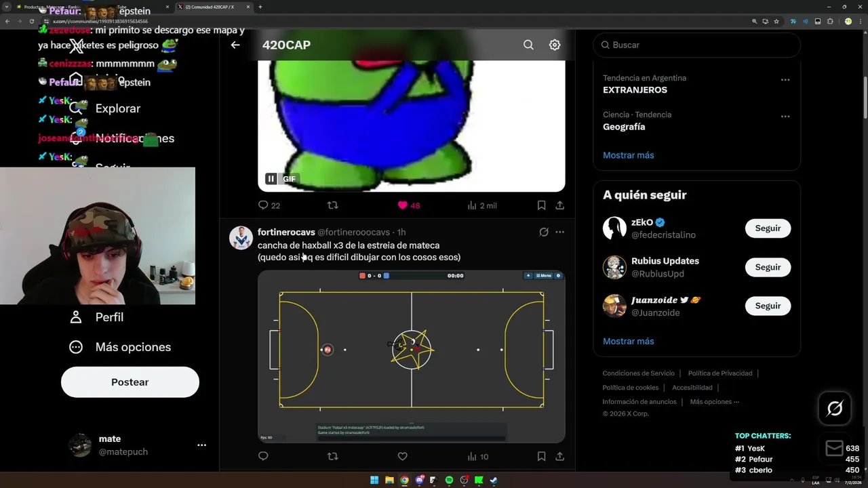View analytics showing 2 mil views
Screen dimensions: 868x488
point(482,205)
